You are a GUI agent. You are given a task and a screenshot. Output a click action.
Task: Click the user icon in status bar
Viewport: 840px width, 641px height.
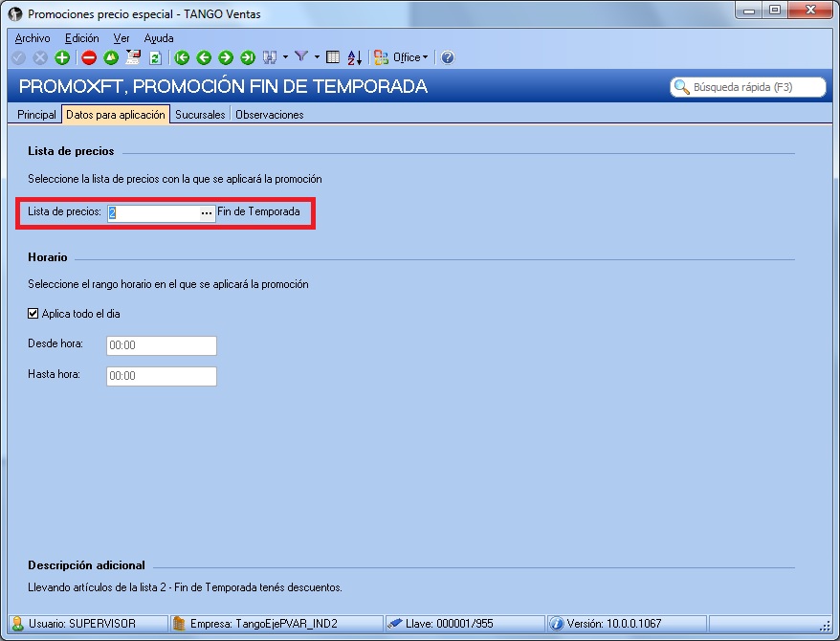(17, 624)
